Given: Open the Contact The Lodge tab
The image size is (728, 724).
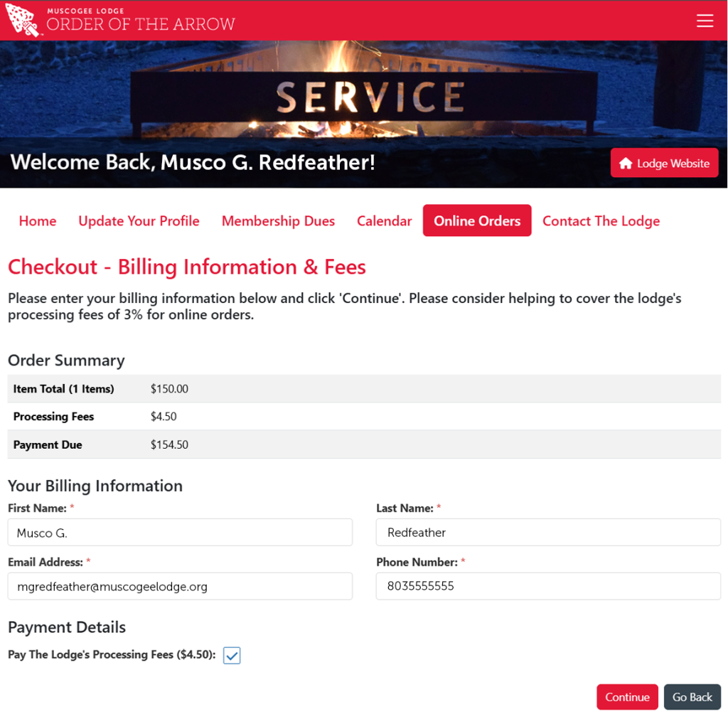Looking at the screenshot, I should pos(601,221).
